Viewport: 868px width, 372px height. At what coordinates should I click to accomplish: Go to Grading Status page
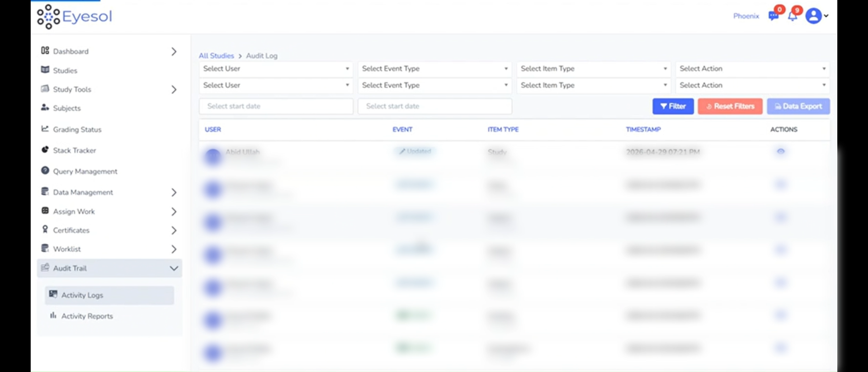point(77,130)
